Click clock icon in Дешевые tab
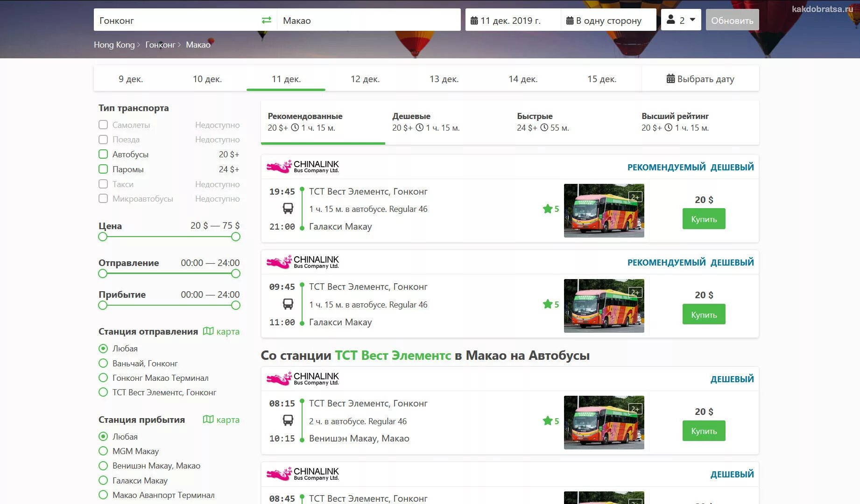The image size is (860, 504). click(420, 127)
